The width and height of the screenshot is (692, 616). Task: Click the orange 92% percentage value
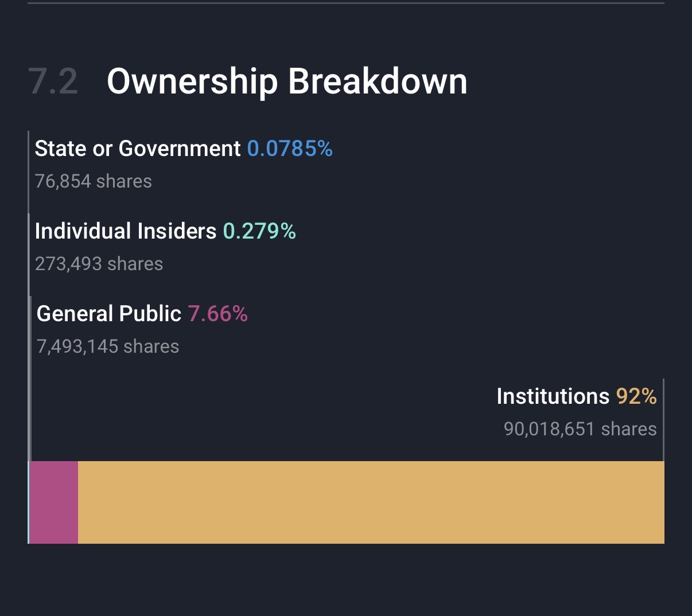coord(636,396)
